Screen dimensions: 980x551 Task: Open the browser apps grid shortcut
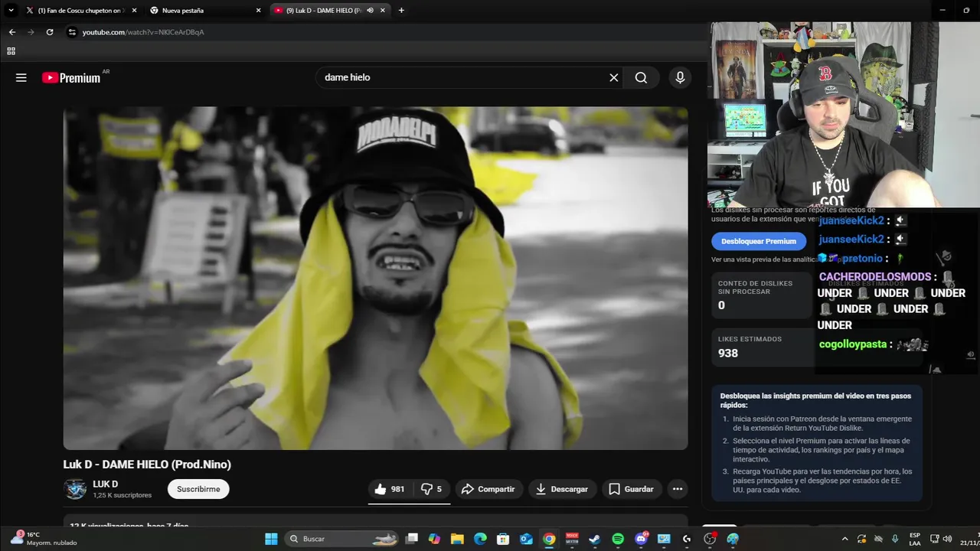(11, 51)
